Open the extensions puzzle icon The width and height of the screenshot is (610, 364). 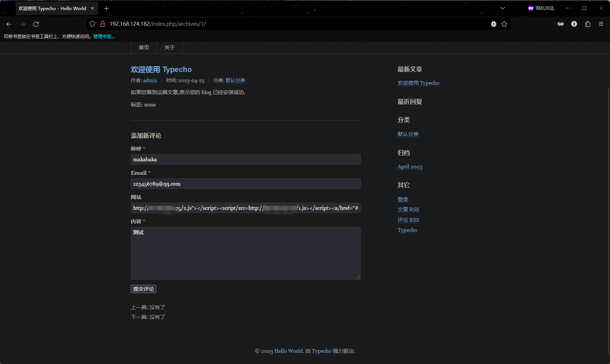click(x=588, y=24)
